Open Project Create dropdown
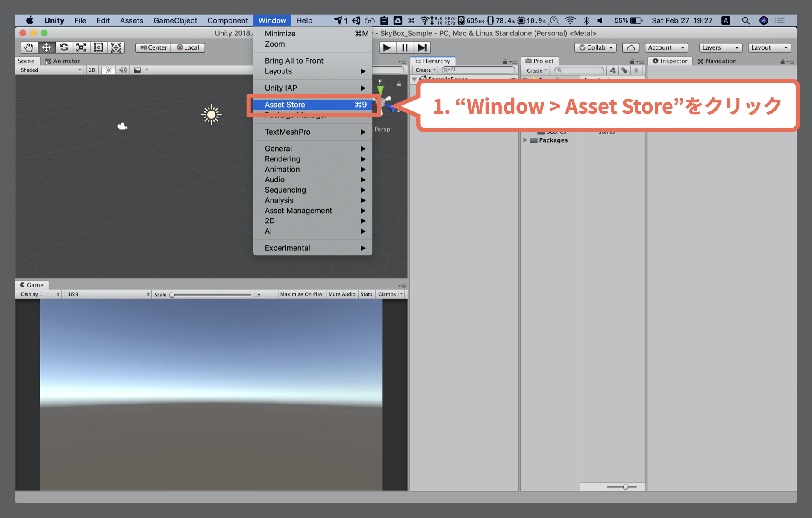Viewport: 812px width, 518px height. pos(537,70)
